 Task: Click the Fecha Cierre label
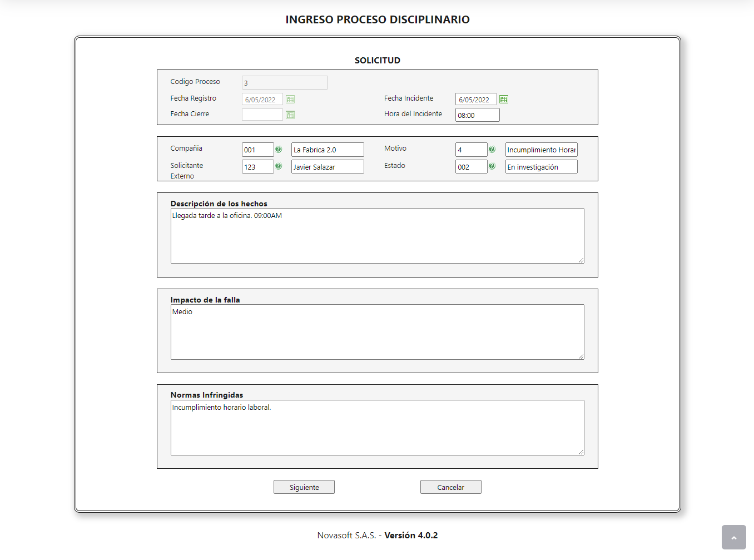[x=190, y=114]
